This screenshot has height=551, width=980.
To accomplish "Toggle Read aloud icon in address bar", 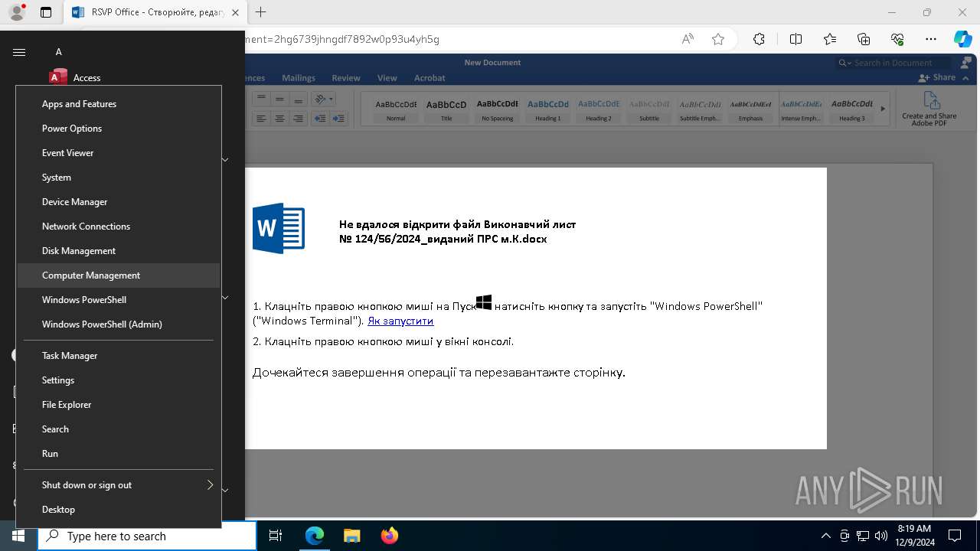I will [x=688, y=39].
